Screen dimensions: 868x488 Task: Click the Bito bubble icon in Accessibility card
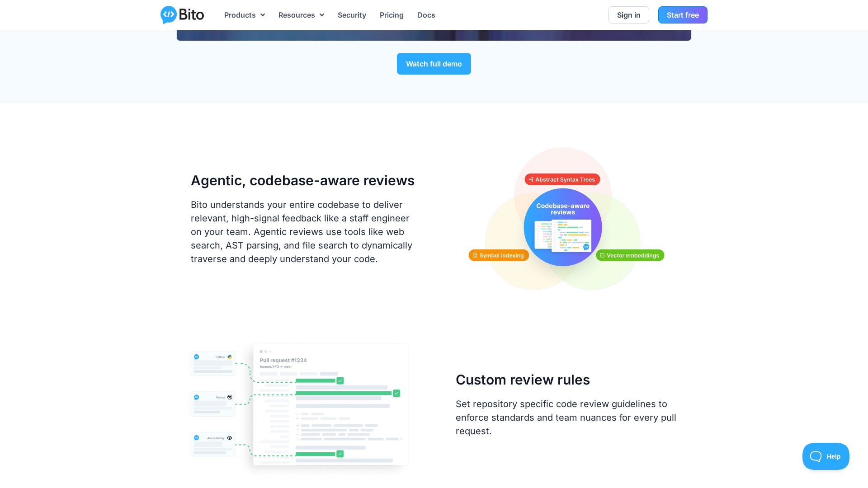196,438
